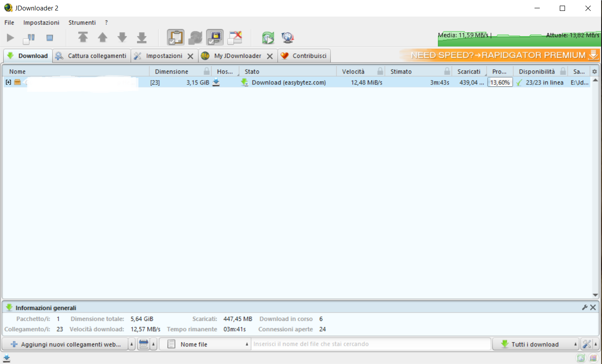Open the arrow beside the cleanup button
Image resolution: width=602 pixels, height=364 pixels.
[x=154, y=344]
